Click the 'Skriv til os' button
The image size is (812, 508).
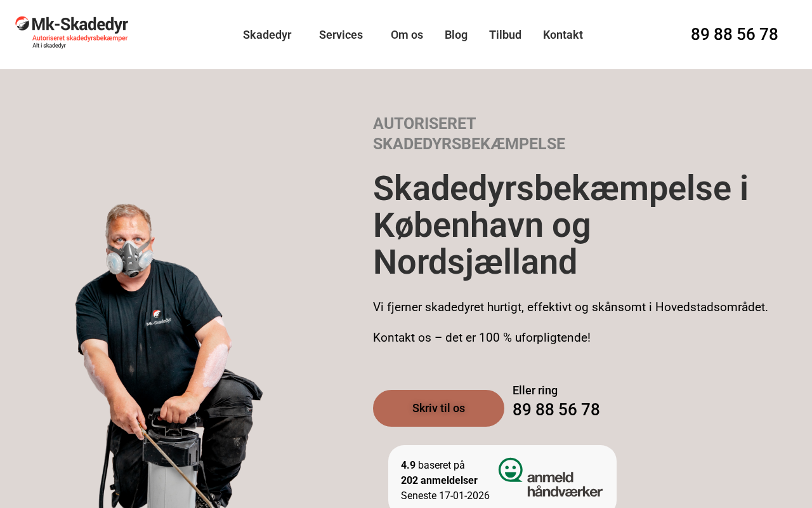(x=438, y=408)
